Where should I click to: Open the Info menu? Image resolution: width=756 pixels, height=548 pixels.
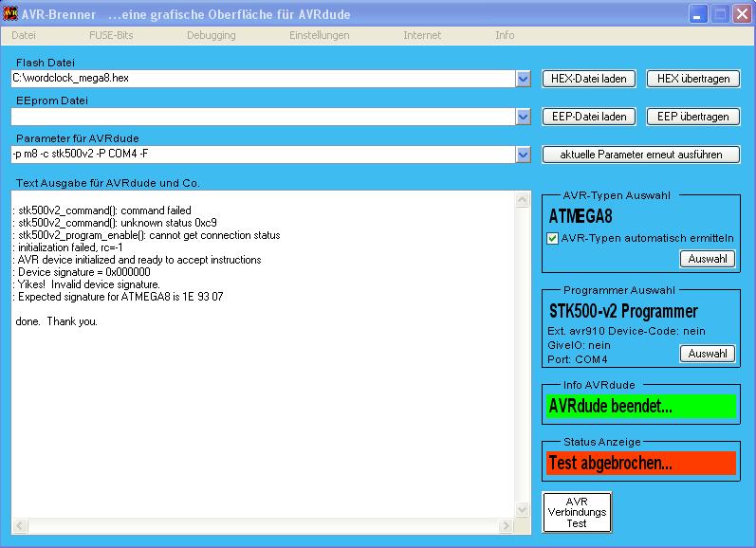tap(505, 35)
